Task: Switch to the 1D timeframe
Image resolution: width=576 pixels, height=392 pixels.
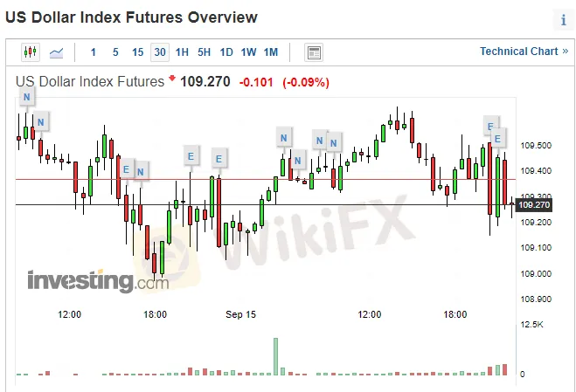Action: tap(226, 52)
